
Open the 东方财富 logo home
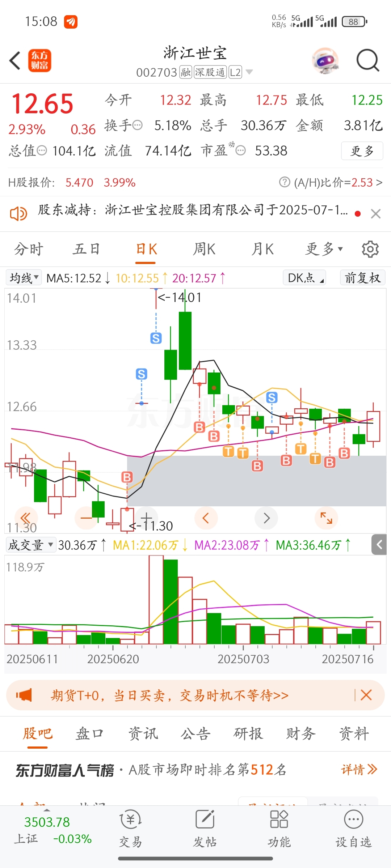40,60
